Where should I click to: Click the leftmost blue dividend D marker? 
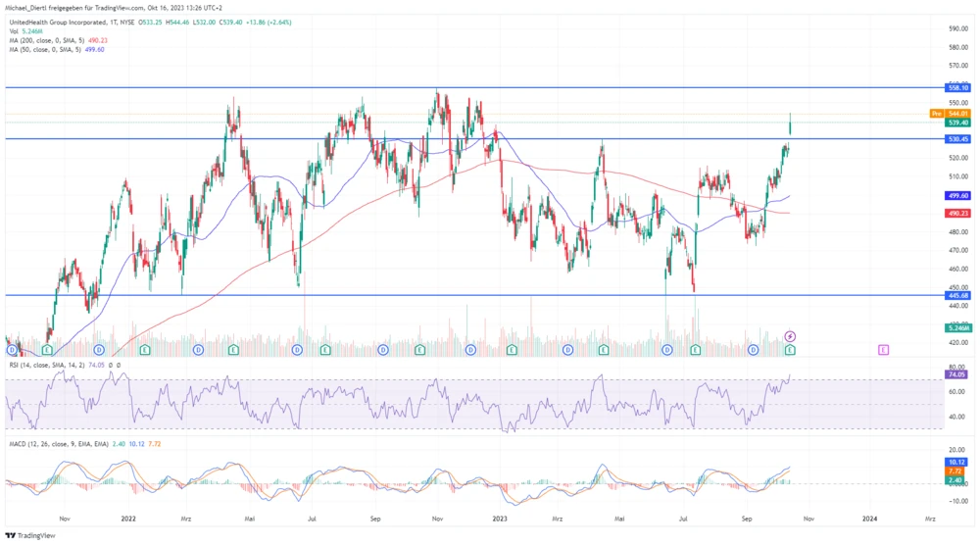tap(11, 349)
